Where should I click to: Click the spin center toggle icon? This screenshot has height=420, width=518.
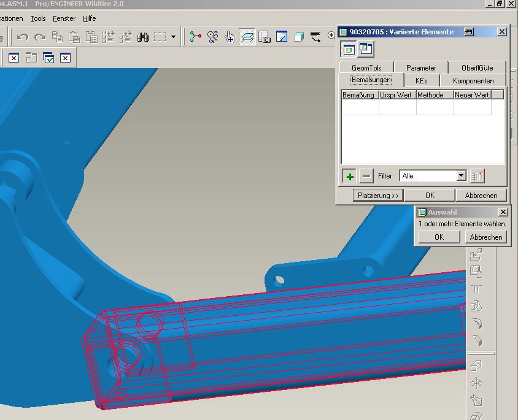pyautogui.click(x=195, y=37)
